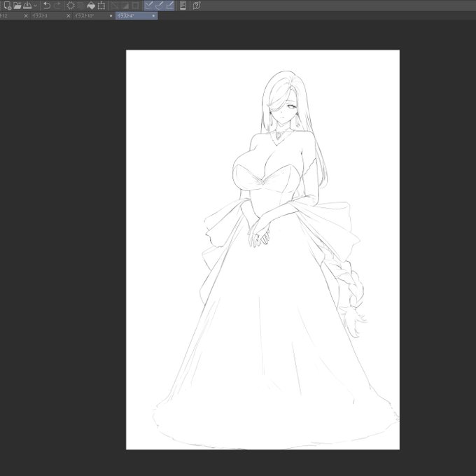This screenshot has width=476, height=476.
Task: Select the active イラスト4 tab
Action: tap(136, 15)
